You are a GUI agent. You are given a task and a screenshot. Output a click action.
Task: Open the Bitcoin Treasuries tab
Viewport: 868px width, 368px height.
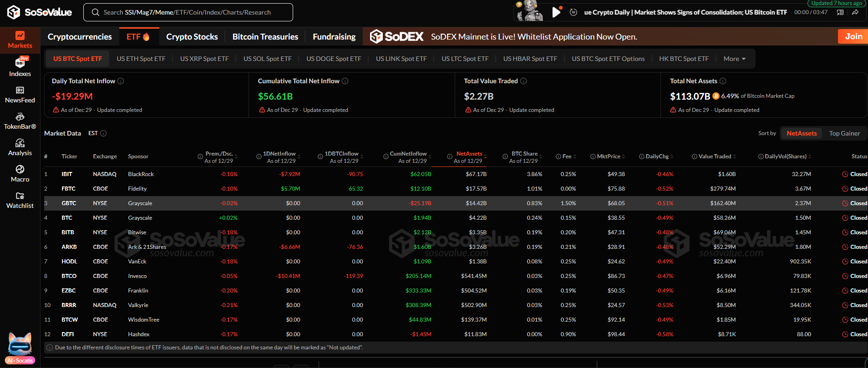tap(265, 37)
